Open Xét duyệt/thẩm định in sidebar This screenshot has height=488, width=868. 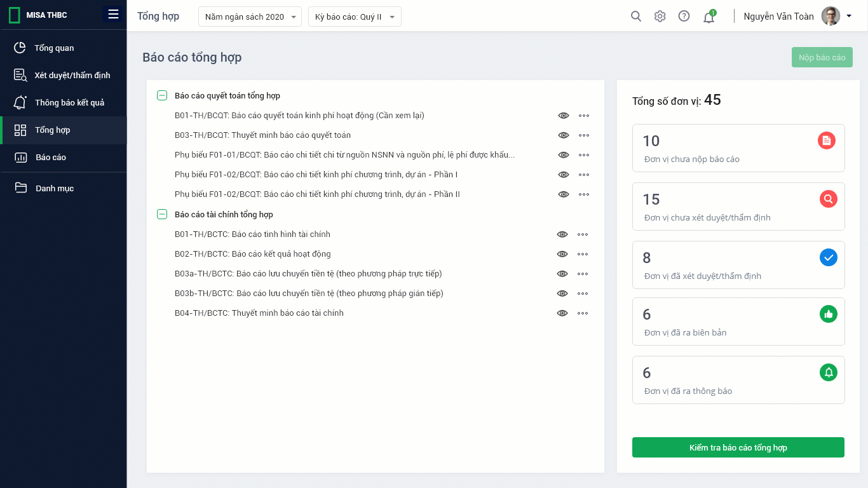pos(64,75)
